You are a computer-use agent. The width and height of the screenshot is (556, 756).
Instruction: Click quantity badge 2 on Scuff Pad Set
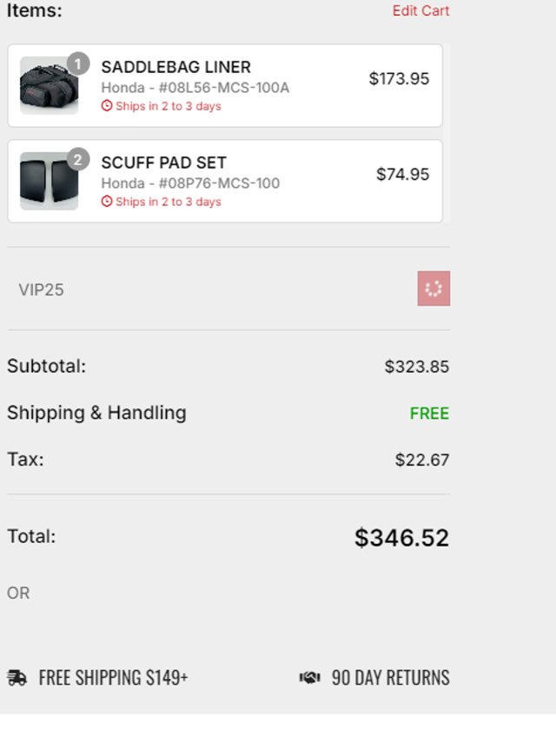(78, 160)
